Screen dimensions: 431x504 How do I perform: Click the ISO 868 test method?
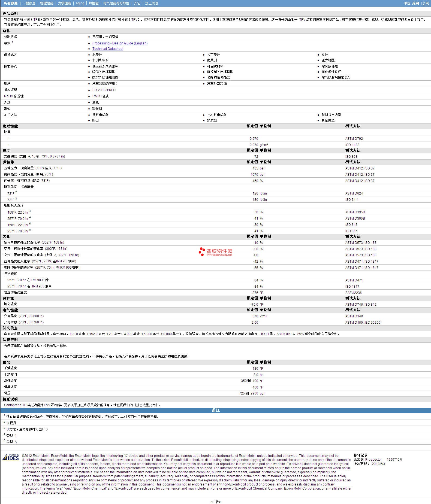point(351,157)
